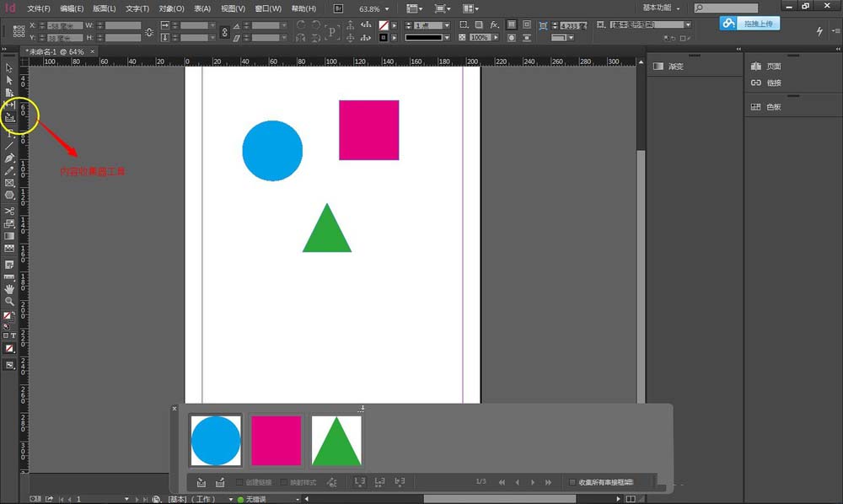
Task: Select the Line tool
Action: pos(10,145)
